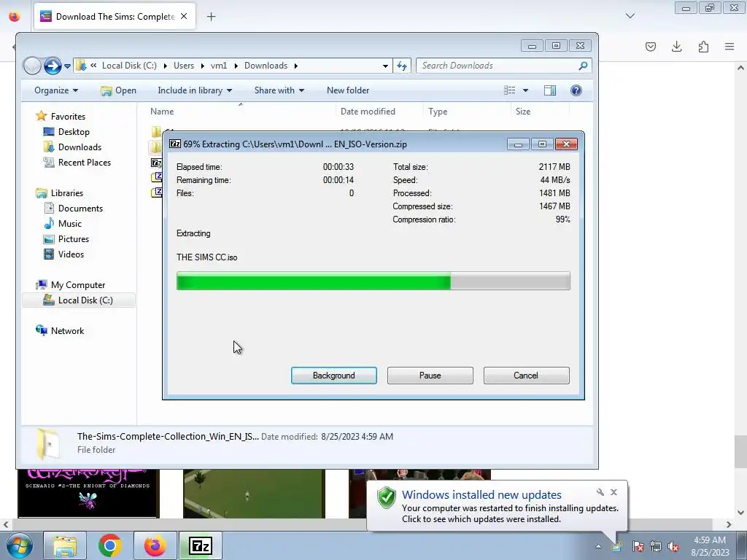The height and width of the screenshot is (560, 747).
Task: Switch to 7-Zip taskbar button
Action: (201, 545)
